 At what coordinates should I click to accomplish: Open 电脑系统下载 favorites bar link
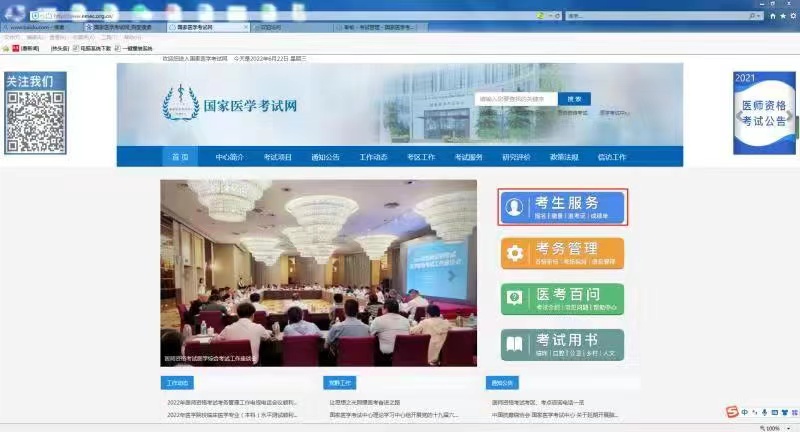pos(92,48)
